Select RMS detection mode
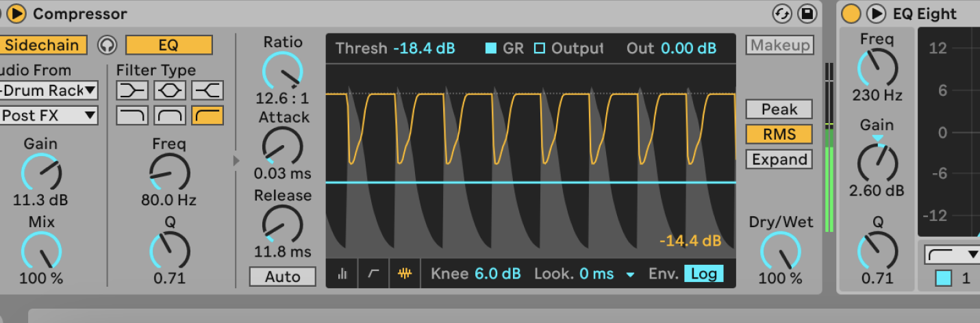Image resolution: width=980 pixels, height=323 pixels. point(779,134)
